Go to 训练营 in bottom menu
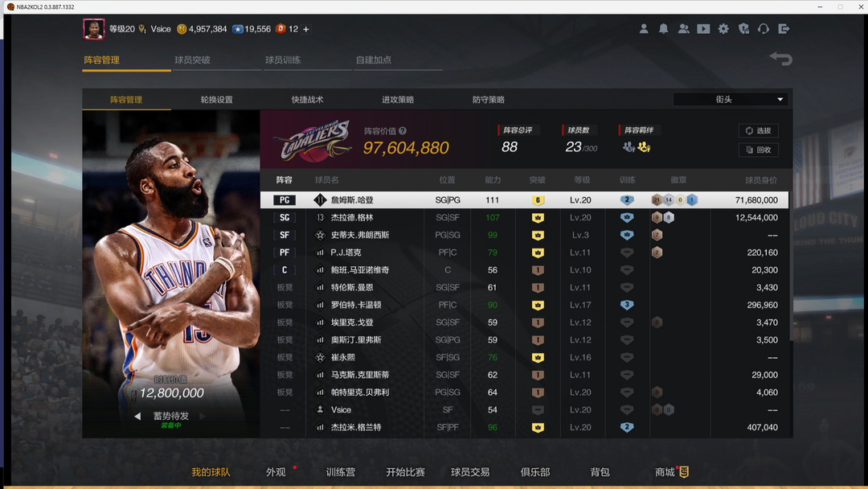The height and width of the screenshot is (489, 868). pyautogui.click(x=341, y=472)
